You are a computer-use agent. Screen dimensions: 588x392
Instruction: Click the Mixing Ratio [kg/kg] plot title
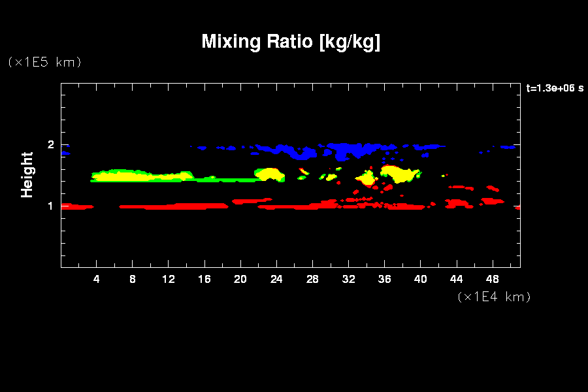291,42
